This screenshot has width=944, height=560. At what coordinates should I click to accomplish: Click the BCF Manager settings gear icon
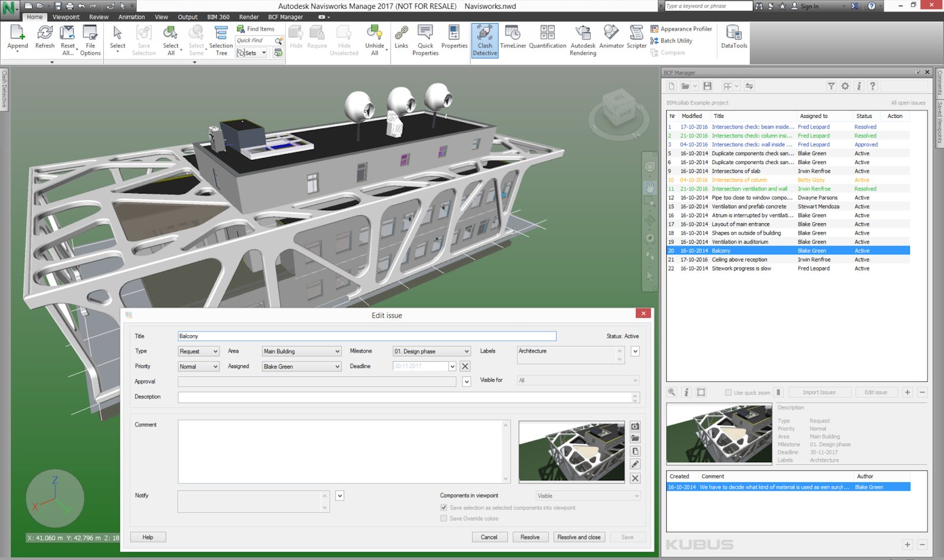[845, 86]
